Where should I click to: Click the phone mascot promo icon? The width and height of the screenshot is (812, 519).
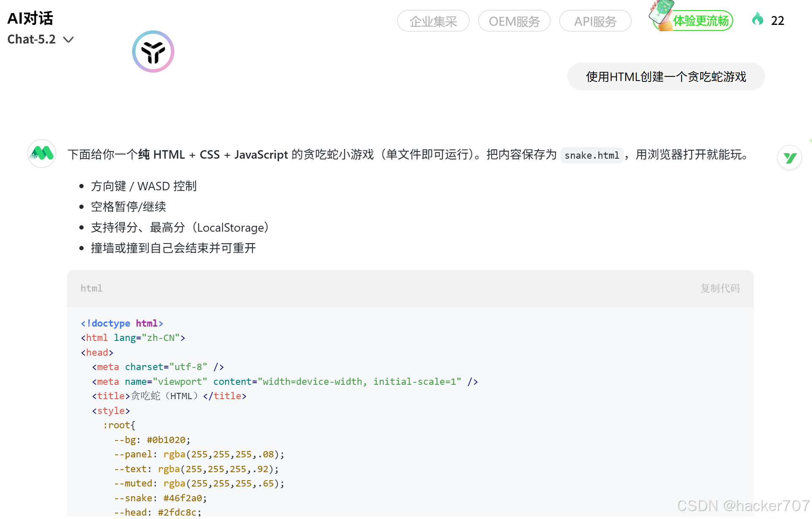coord(660,13)
